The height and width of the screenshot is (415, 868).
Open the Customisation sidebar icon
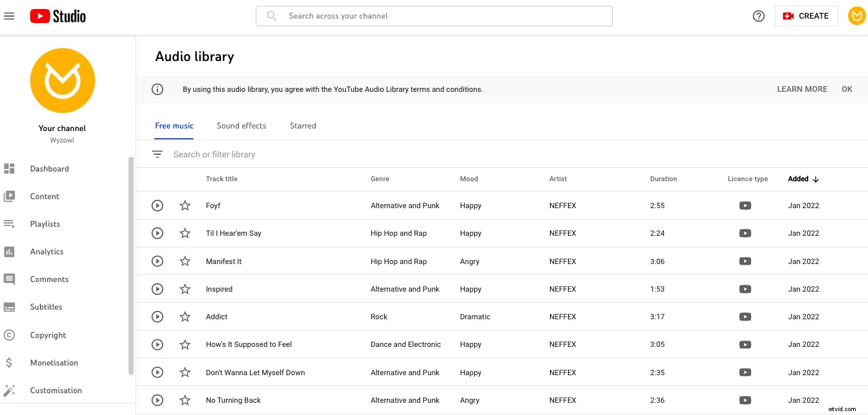pos(10,390)
